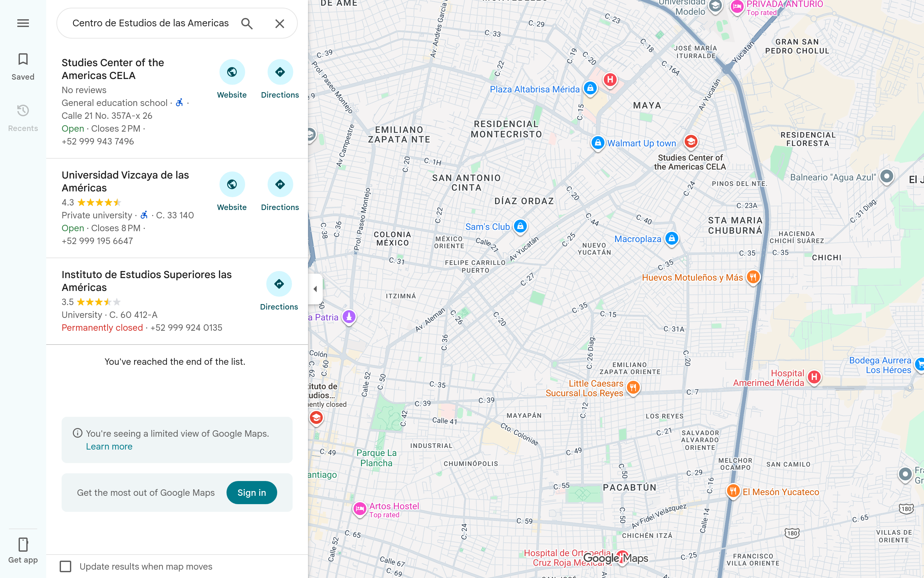Viewport: 924px width, 578px height.
Task: Click CELA phone number +52 999 943 7496
Action: click(98, 141)
